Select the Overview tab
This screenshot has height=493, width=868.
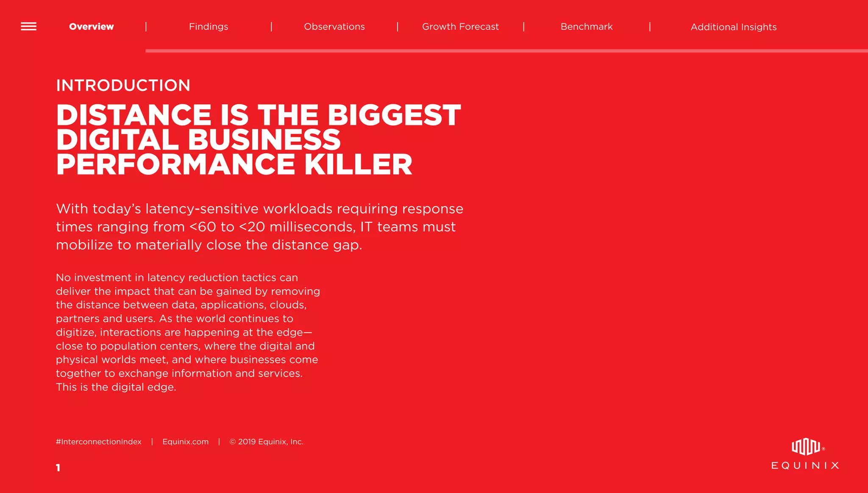pos(92,27)
